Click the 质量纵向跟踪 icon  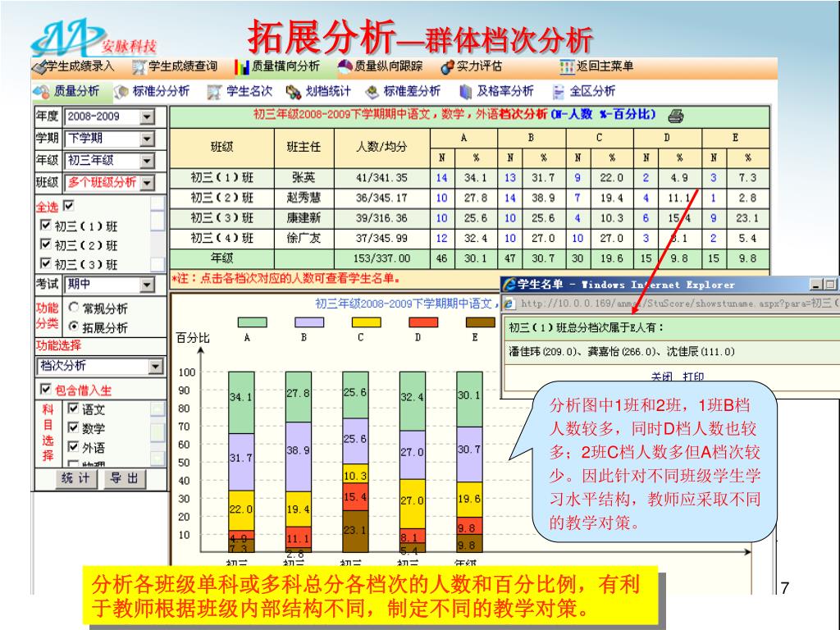tap(345, 66)
